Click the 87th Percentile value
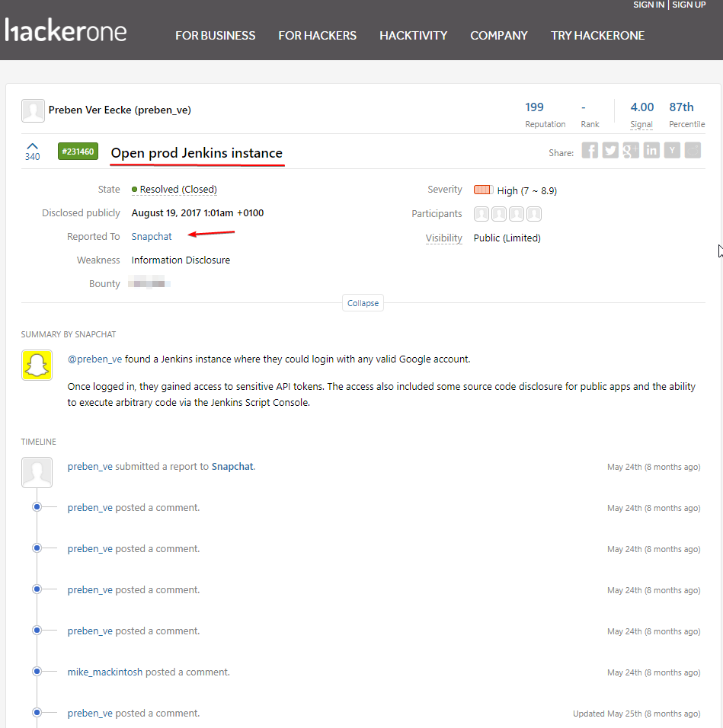The height and width of the screenshot is (728, 723). 682,107
